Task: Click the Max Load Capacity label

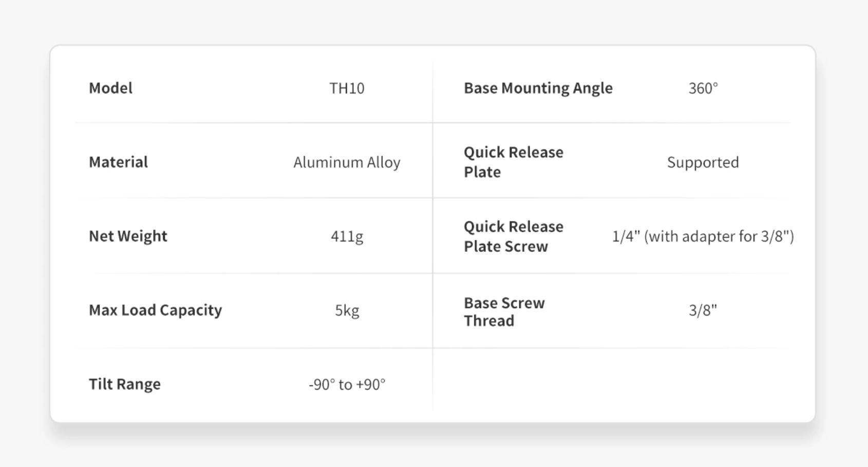Action: [155, 310]
